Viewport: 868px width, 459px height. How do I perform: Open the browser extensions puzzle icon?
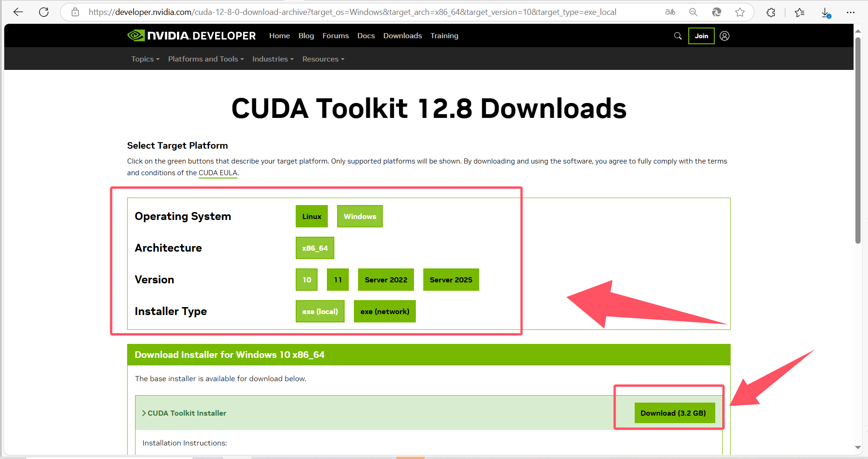(x=771, y=13)
